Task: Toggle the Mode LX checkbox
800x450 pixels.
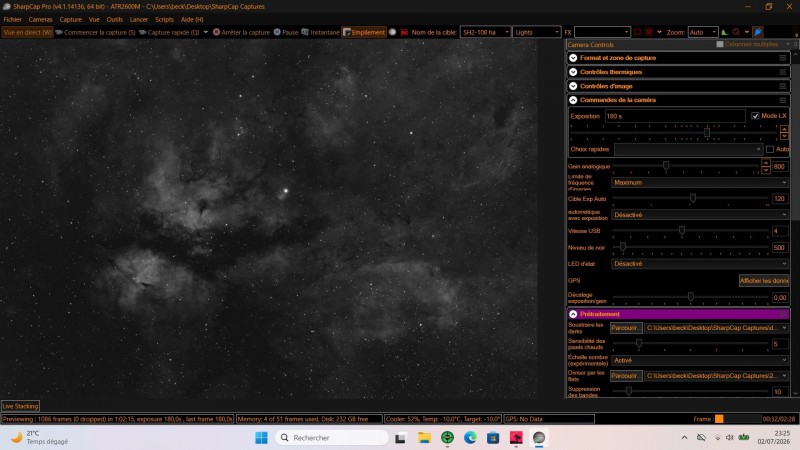Action: tap(755, 116)
